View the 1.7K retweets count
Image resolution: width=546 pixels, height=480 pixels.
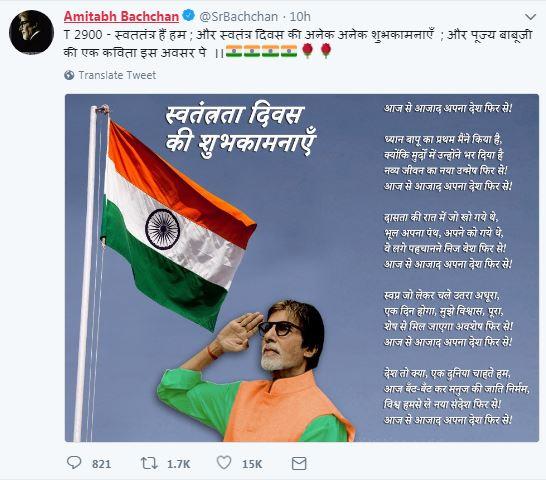(x=179, y=464)
